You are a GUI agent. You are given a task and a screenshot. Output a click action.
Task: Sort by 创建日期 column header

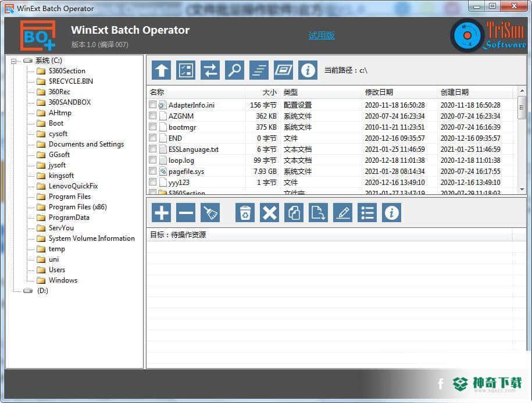coord(455,92)
